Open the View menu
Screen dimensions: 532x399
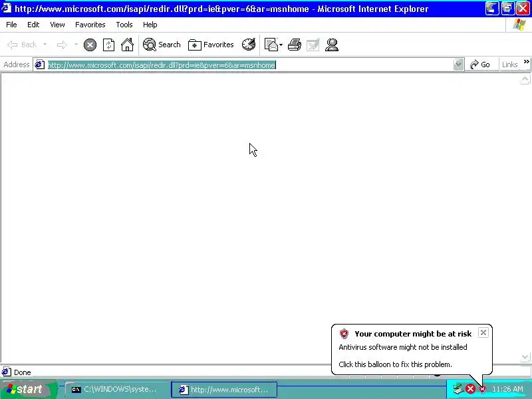click(x=57, y=25)
